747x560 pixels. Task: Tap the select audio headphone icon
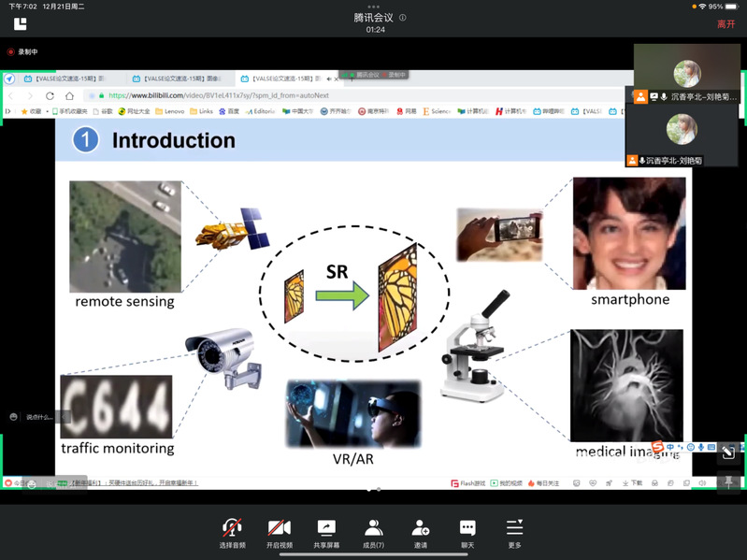point(231,529)
